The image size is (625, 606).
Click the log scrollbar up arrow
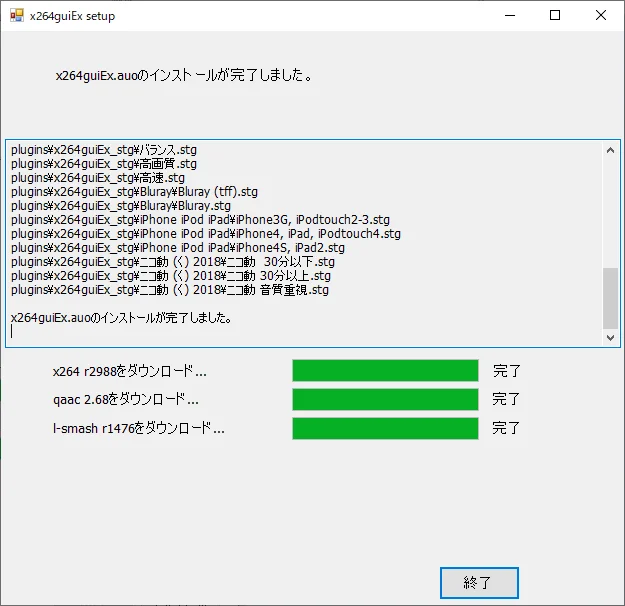coord(610,150)
